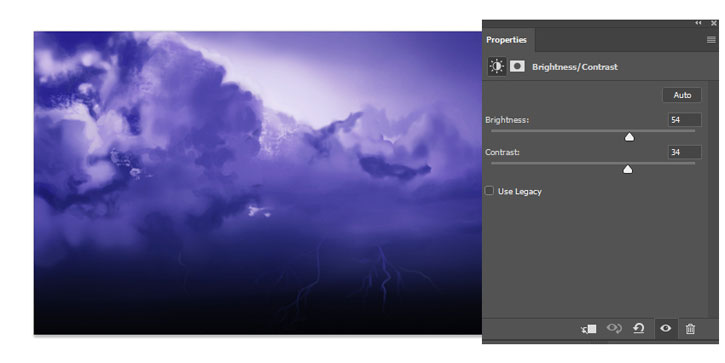The height and width of the screenshot is (363, 725).
Task: Collapse the panel with double arrows
Action: coord(698,23)
